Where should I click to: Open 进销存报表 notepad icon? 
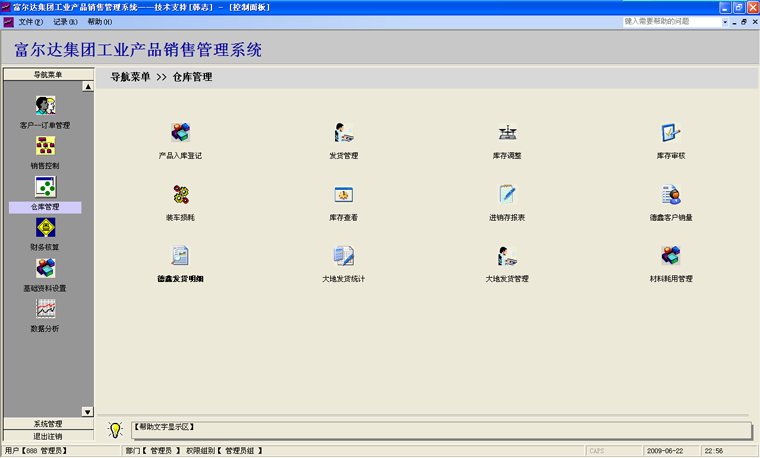pos(507,194)
